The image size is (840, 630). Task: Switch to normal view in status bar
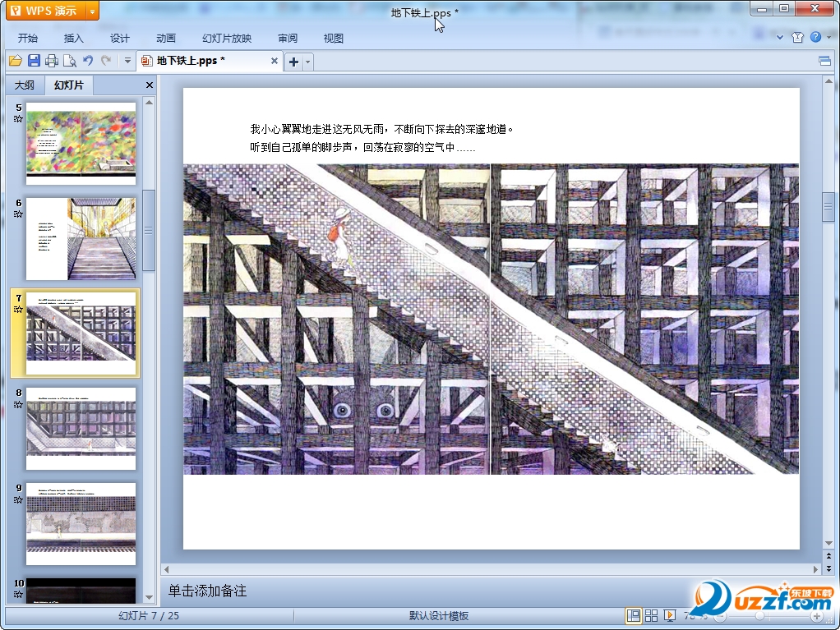coord(633,616)
